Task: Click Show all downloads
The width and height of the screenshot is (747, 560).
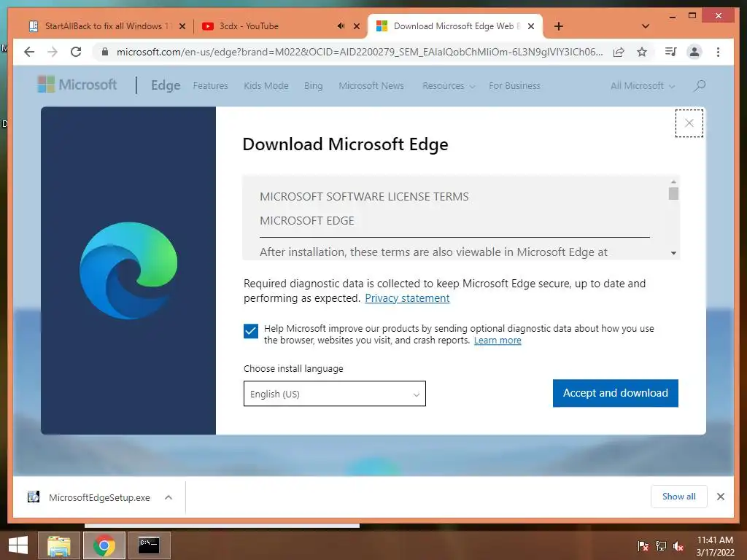Action: coord(679,497)
